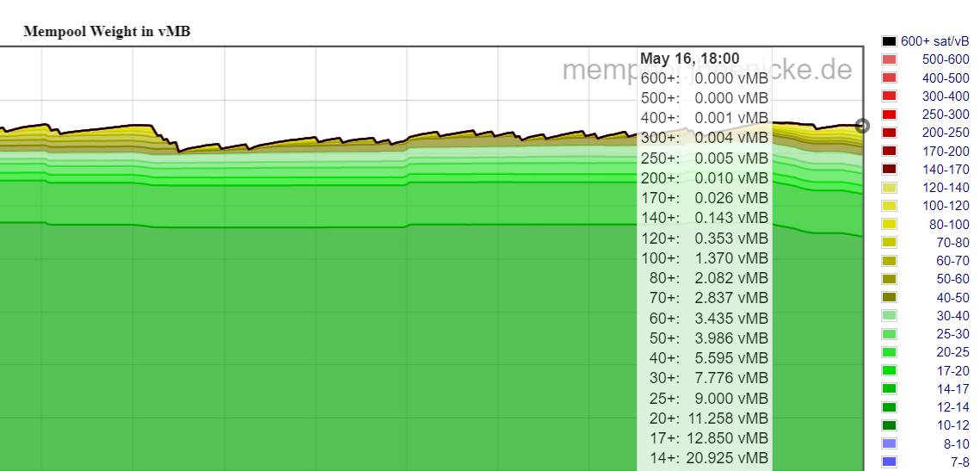Click the 30-40 light green swatch
The height and width of the screenshot is (471, 980).
tap(889, 315)
